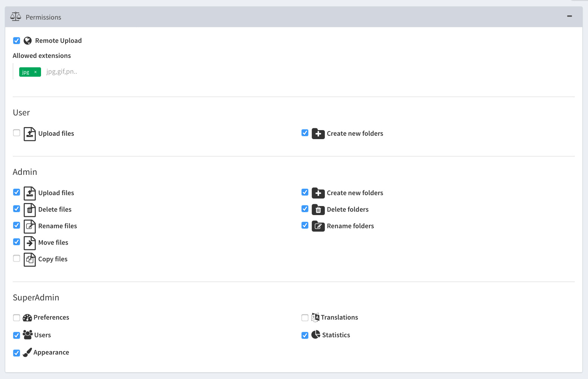Disable the Remote Upload checkbox

tap(17, 41)
